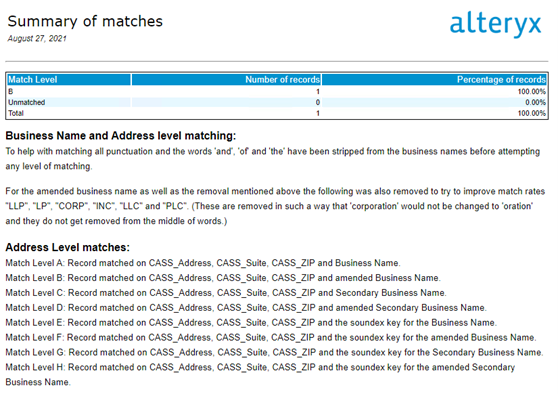Click the August 27, 2021 date
The image size is (558, 394).
[x=37, y=38]
